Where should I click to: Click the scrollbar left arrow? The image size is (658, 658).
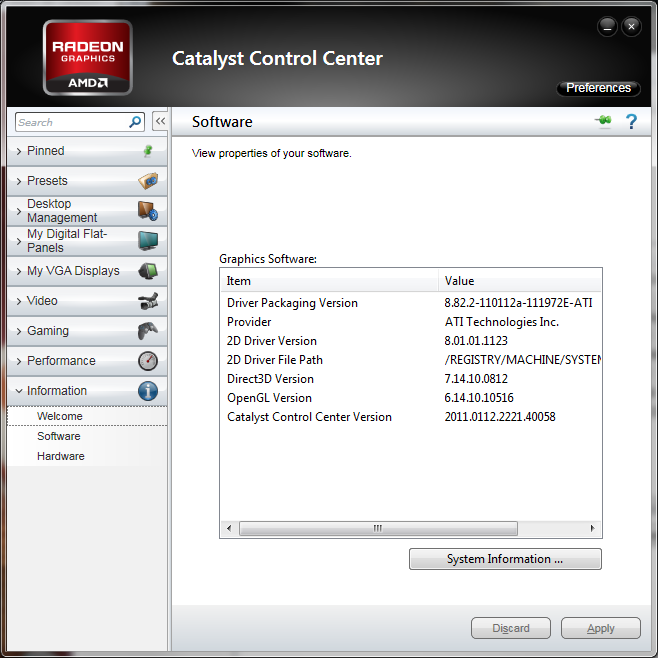pos(229,528)
